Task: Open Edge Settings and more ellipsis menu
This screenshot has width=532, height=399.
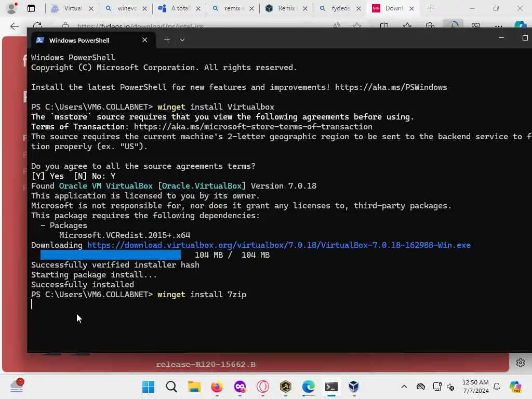Action: click(498, 26)
